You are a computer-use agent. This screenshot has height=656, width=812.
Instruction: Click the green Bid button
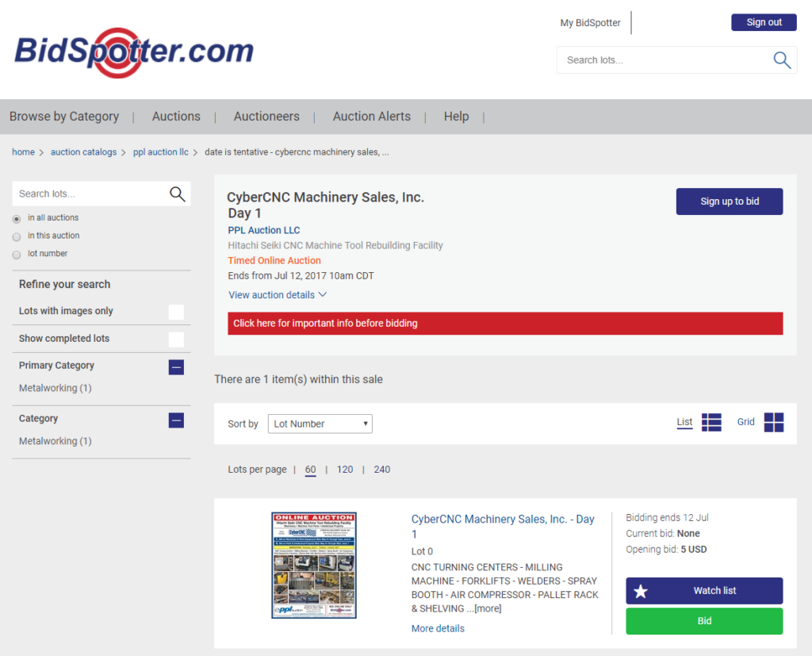(x=703, y=621)
